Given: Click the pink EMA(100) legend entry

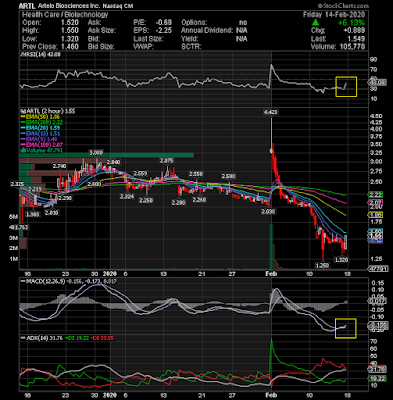Looking at the screenshot, I should pyautogui.click(x=42, y=145).
